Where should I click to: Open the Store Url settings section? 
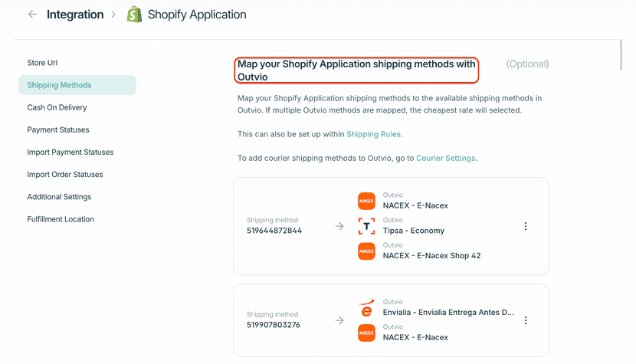42,63
